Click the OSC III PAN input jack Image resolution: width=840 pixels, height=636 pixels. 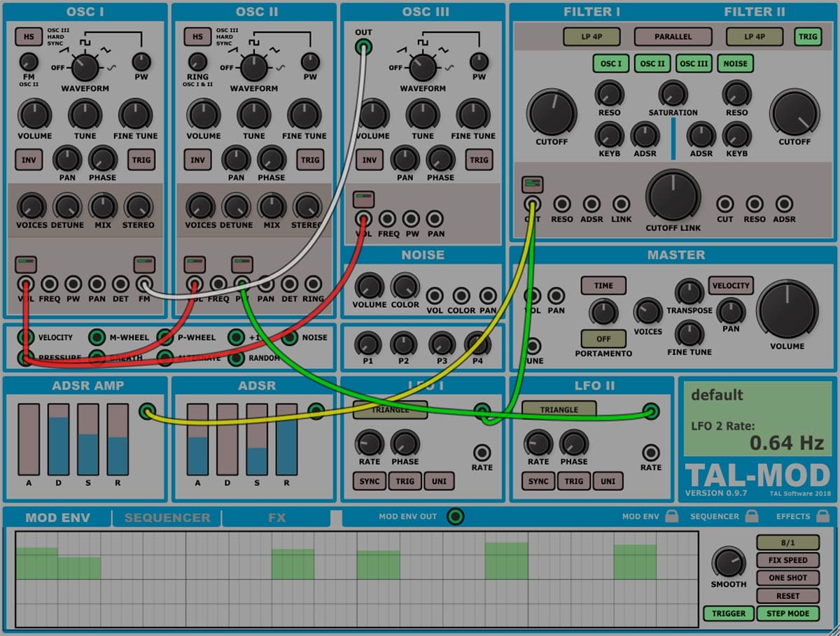coord(435,218)
